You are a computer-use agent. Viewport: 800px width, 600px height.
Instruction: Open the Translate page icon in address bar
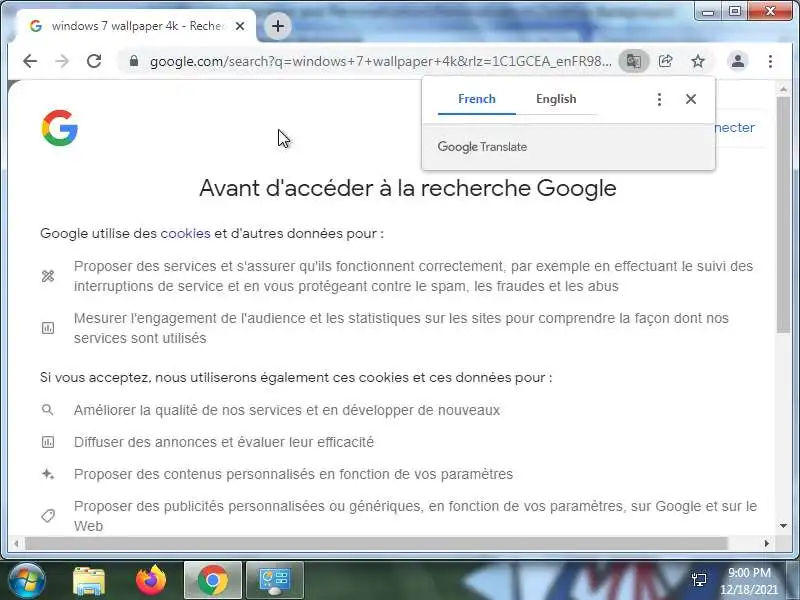coord(634,61)
